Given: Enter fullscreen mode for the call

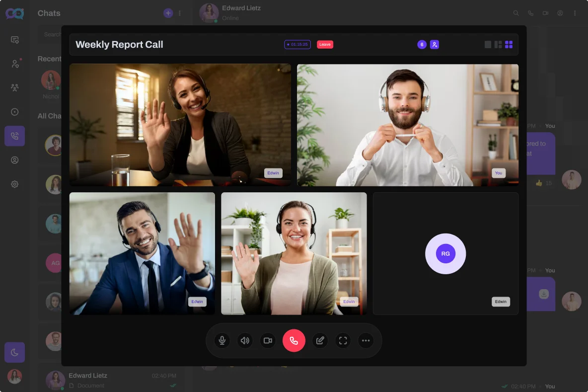Looking at the screenshot, I should pos(343,340).
